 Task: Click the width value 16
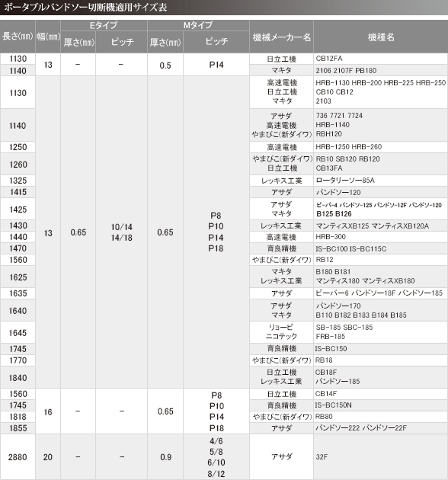click(48, 412)
